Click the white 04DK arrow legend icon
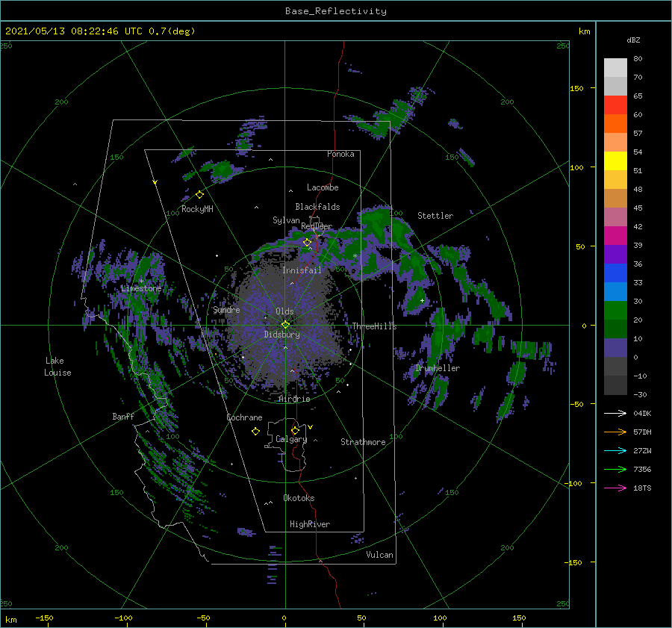 pyautogui.click(x=615, y=413)
